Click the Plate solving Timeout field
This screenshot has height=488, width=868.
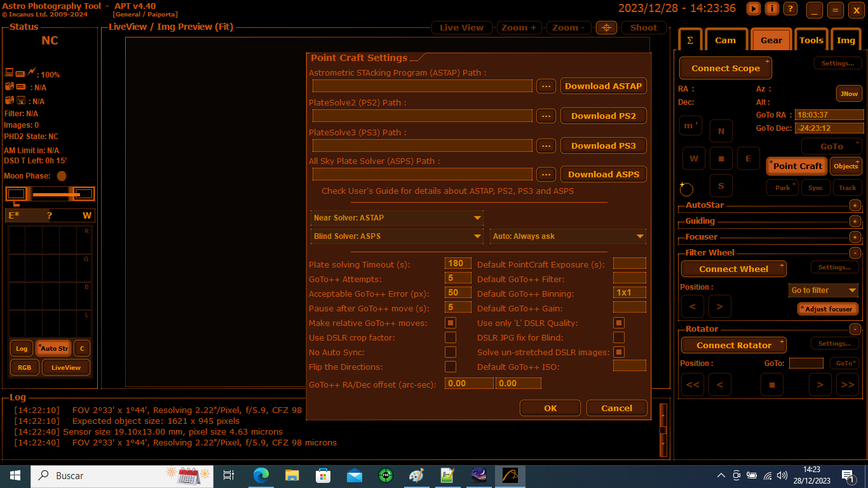458,263
